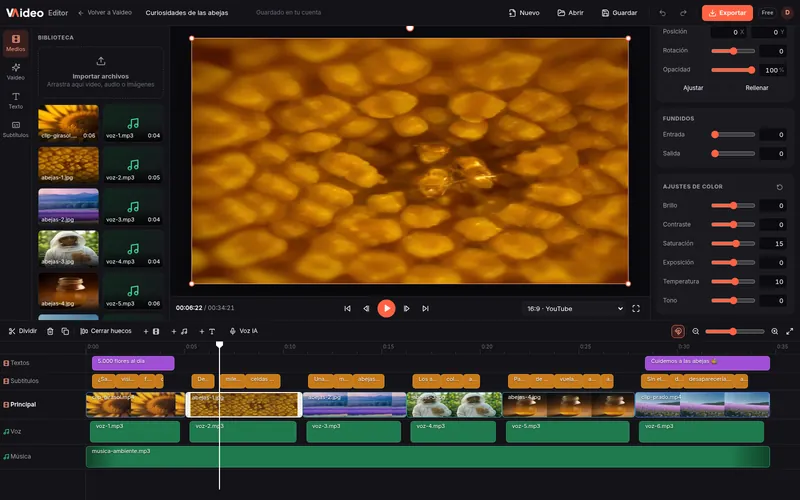
Task: Click the Posición X input field
Action: point(728,32)
